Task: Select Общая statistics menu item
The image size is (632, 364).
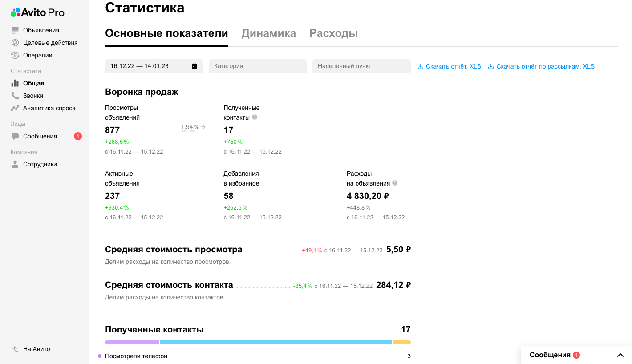Action: click(x=34, y=83)
